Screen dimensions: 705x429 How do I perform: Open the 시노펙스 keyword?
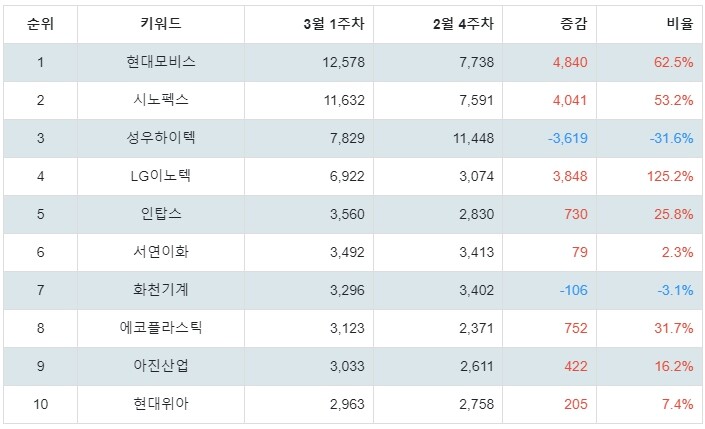[x=161, y=100]
